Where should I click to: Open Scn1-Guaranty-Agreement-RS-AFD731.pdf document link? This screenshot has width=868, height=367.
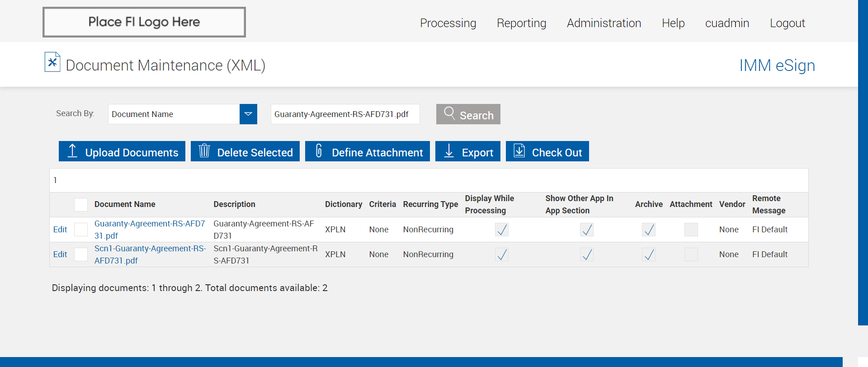pos(150,254)
